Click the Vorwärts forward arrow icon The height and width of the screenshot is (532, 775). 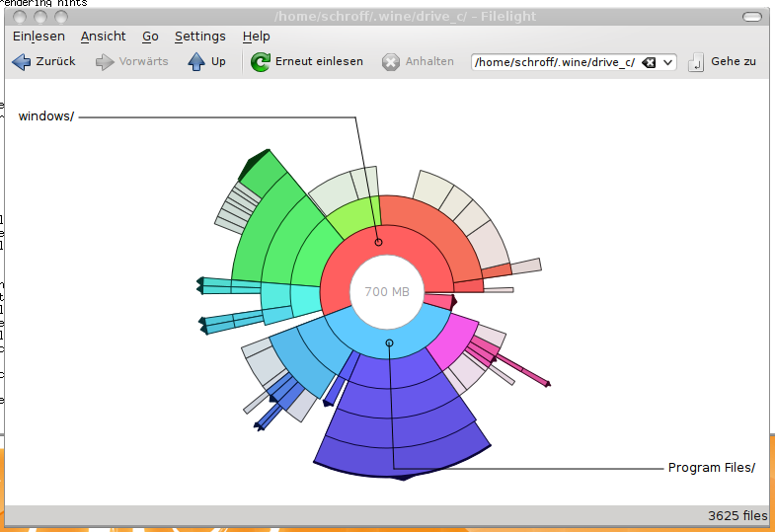click(106, 62)
